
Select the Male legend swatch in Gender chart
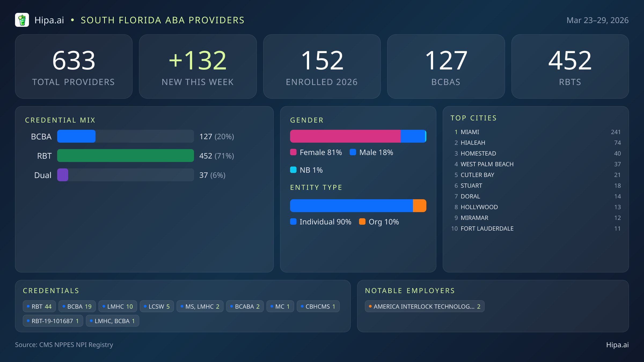[353, 152]
